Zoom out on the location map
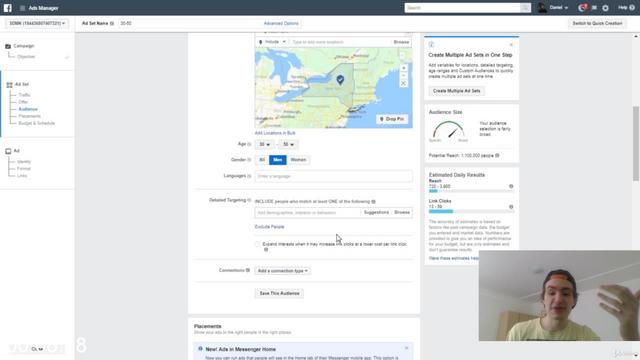This screenshot has height=360, width=640. pyautogui.click(x=403, y=76)
